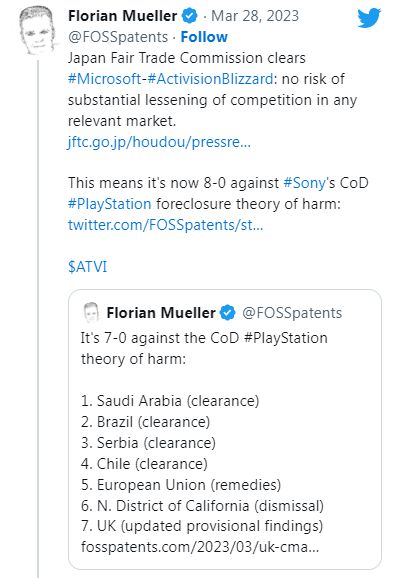Click the small avatar in the quoted tweet

91,313
